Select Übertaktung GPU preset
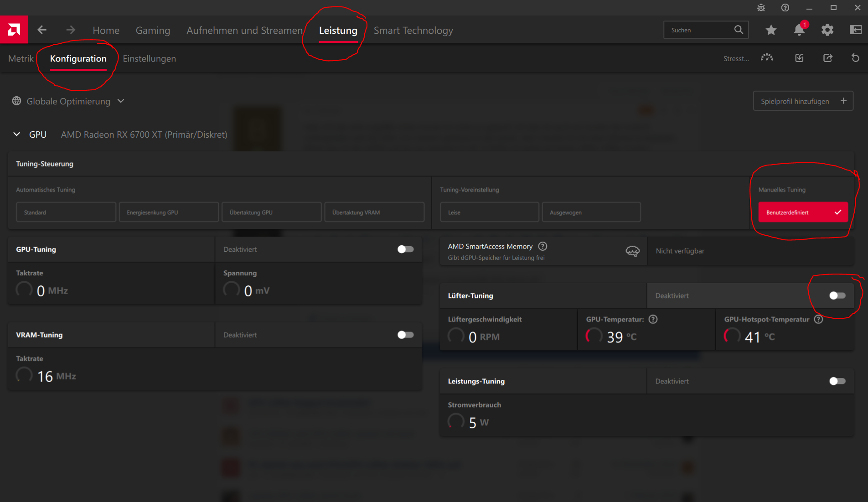The width and height of the screenshot is (868, 502). (272, 212)
